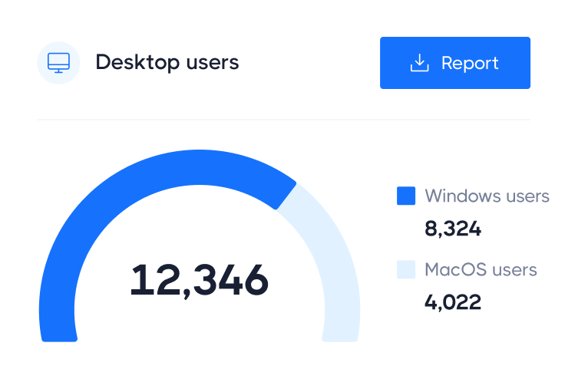Image resolution: width=588 pixels, height=379 pixels.
Task: Click the Windows users legend label
Action: 487,196
